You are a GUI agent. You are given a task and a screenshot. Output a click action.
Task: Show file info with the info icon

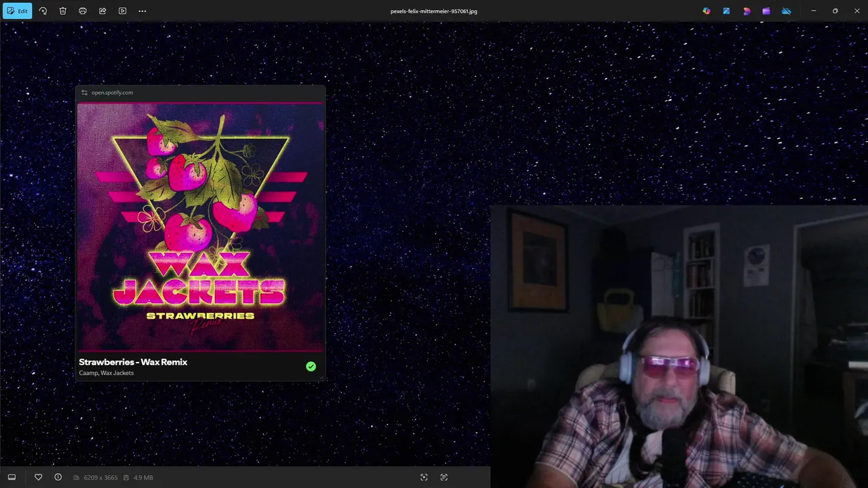58,477
